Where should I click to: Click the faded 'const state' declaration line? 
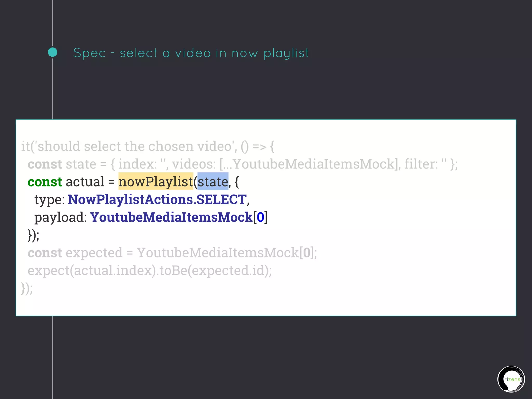pos(243,164)
